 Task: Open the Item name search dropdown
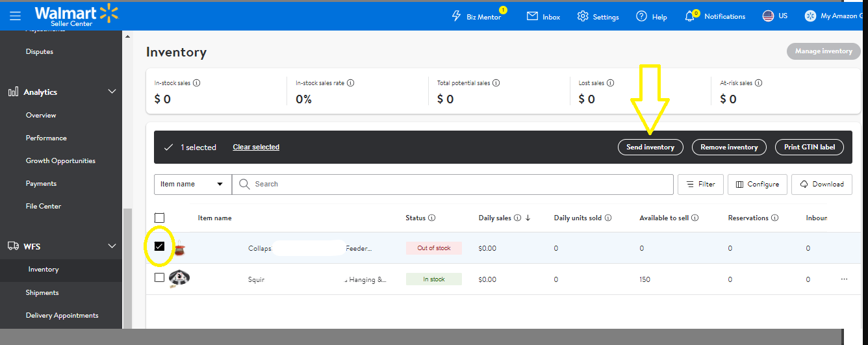(x=193, y=185)
